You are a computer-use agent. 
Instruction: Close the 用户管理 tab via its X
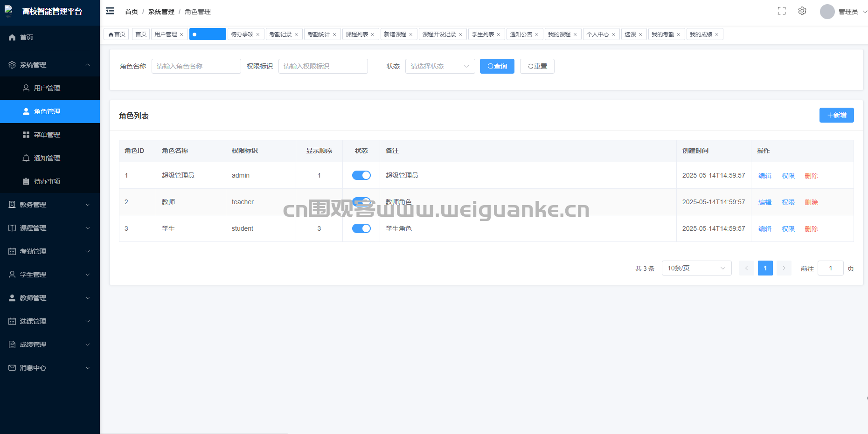181,34
